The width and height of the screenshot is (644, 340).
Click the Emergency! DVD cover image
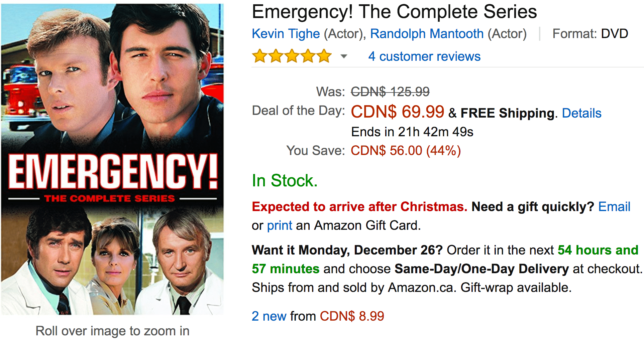112,159
